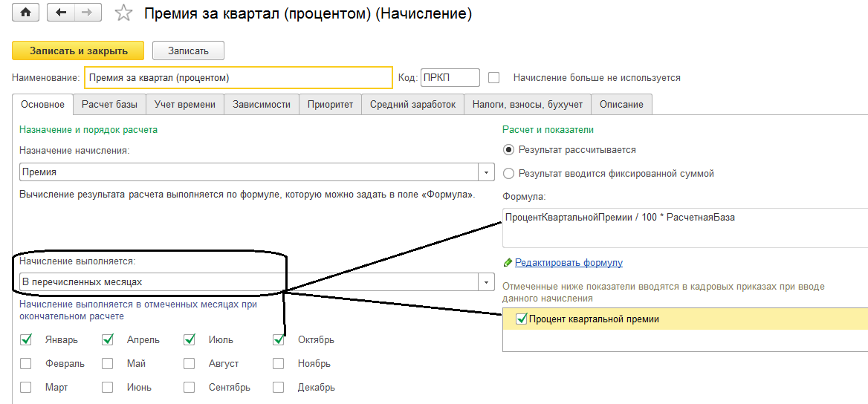Open the 'Редактировать формулу' link
The height and width of the screenshot is (404, 868).
pyautogui.click(x=569, y=262)
